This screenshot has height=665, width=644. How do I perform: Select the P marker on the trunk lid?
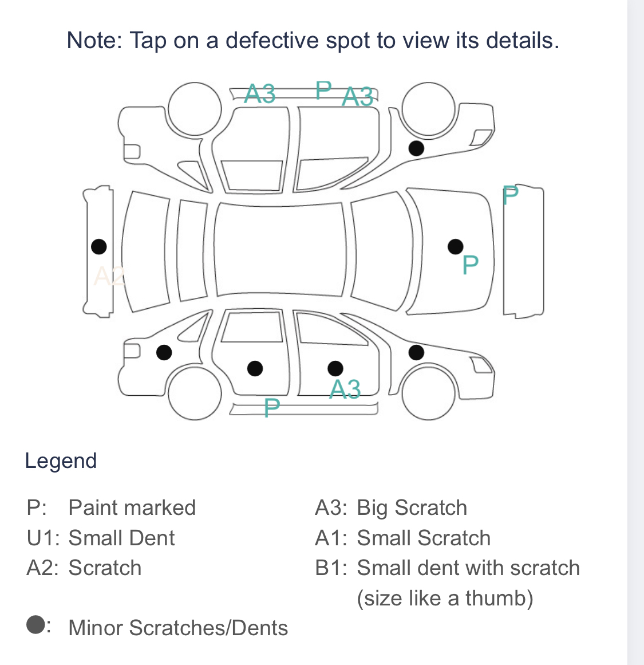470,265
